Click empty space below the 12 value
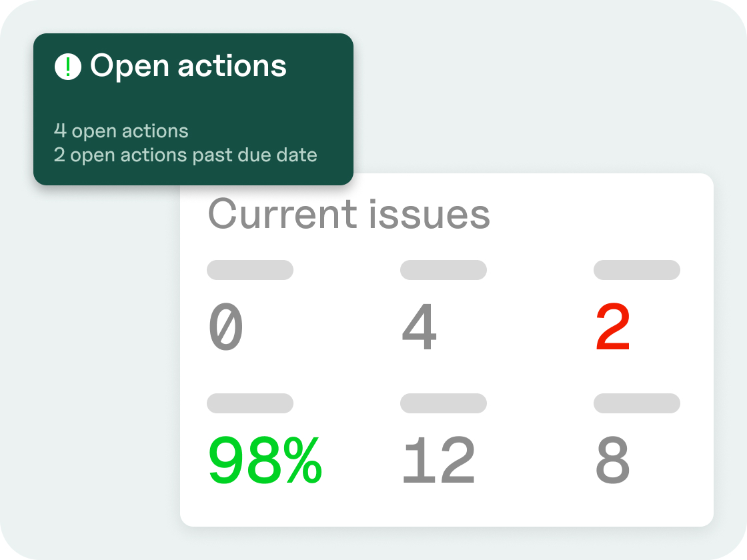 (438, 507)
